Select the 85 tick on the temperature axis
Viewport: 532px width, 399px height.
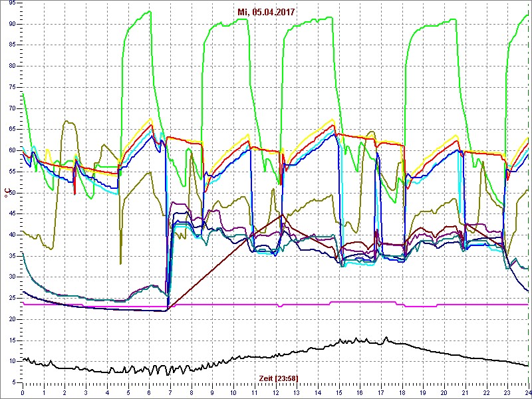point(13,45)
